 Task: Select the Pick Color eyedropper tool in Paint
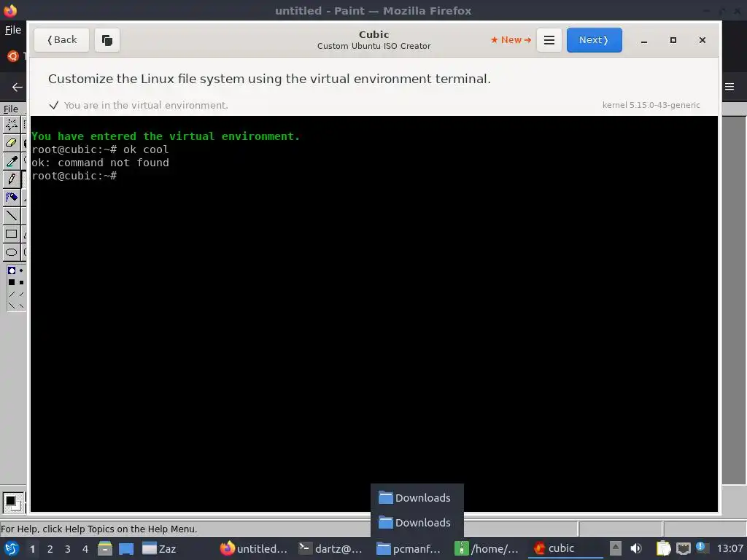[12, 161]
